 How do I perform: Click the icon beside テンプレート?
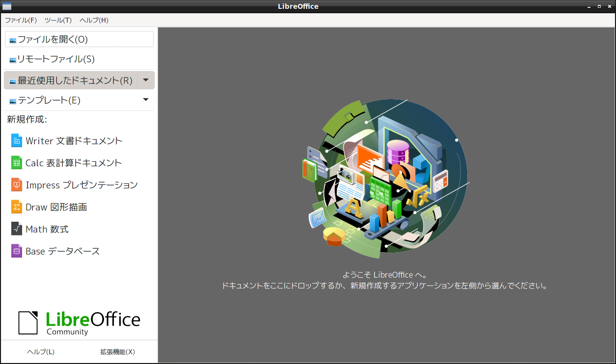click(13, 101)
